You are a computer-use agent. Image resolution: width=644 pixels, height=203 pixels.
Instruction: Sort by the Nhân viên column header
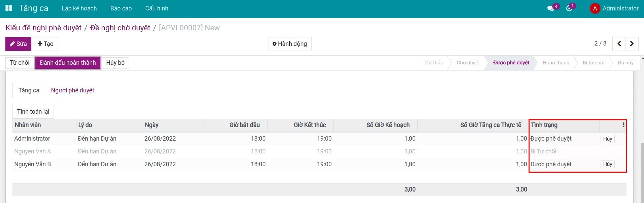28,125
